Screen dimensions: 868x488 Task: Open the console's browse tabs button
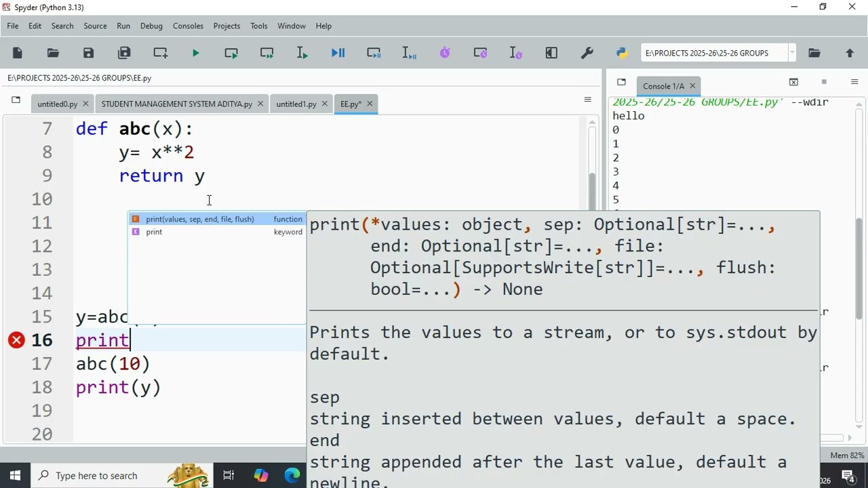point(621,83)
